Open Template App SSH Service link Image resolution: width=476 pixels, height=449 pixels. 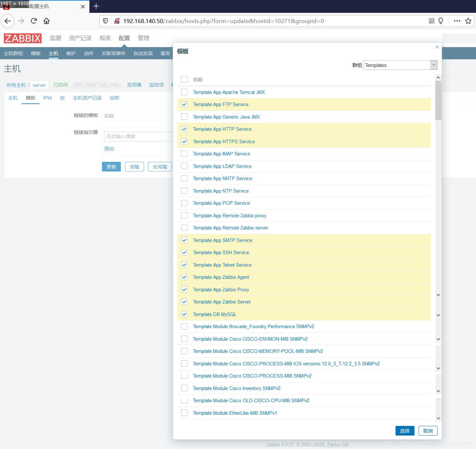[221, 253]
